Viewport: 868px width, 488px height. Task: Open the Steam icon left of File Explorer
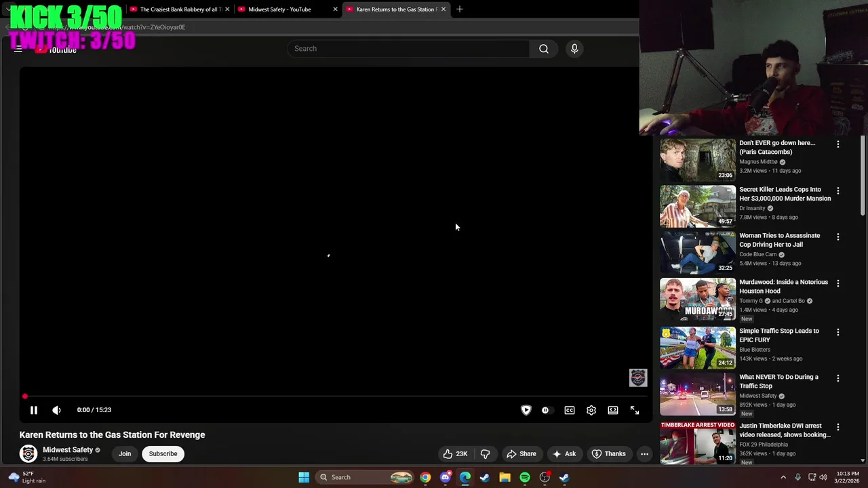pos(485,477)
